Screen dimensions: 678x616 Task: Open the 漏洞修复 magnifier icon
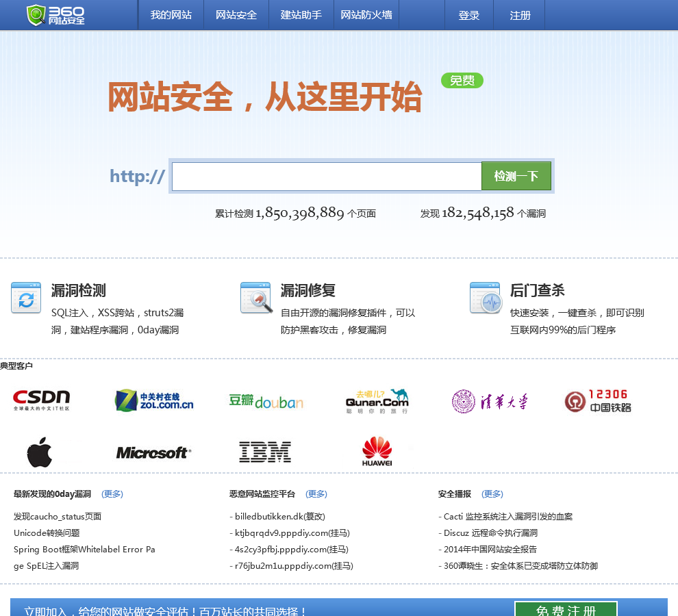point(256,298)
